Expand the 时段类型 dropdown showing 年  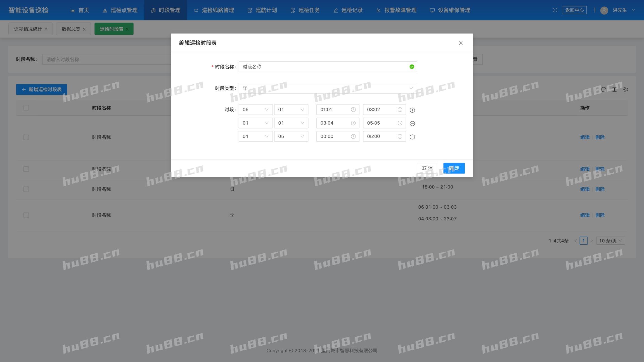328,88
